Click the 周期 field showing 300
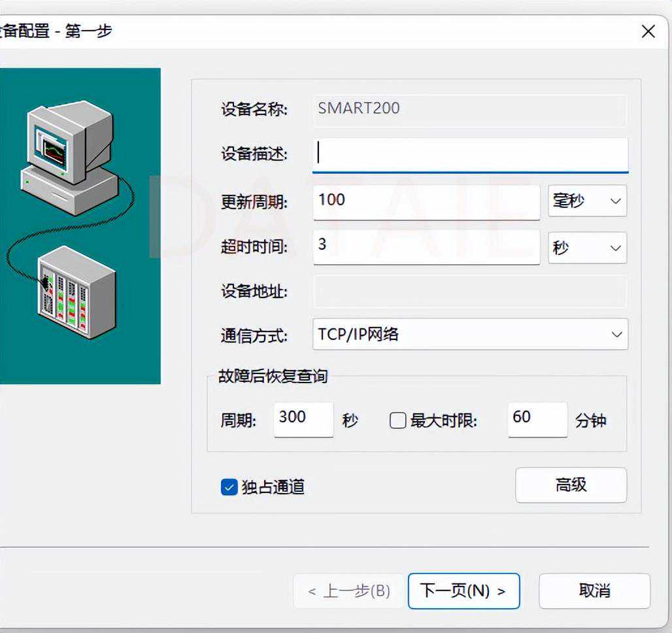Screen dimensions: 672x633 (x=303, y=419)
